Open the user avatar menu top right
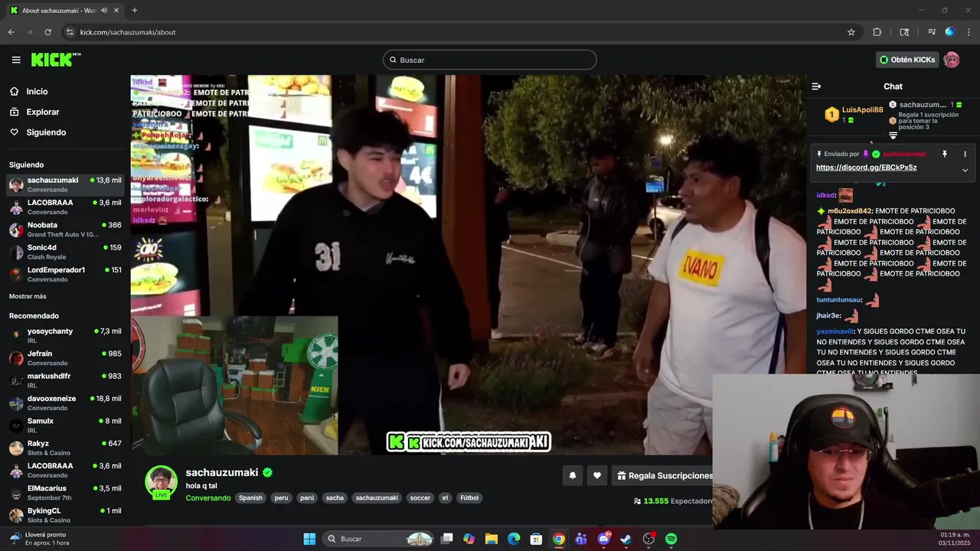 [952, 60]
